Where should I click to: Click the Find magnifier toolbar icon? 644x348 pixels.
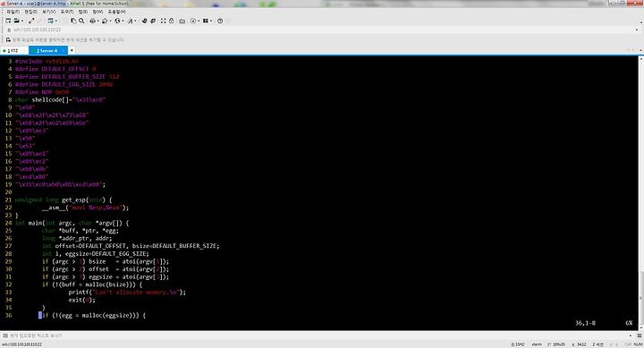[x=81, y=21]
